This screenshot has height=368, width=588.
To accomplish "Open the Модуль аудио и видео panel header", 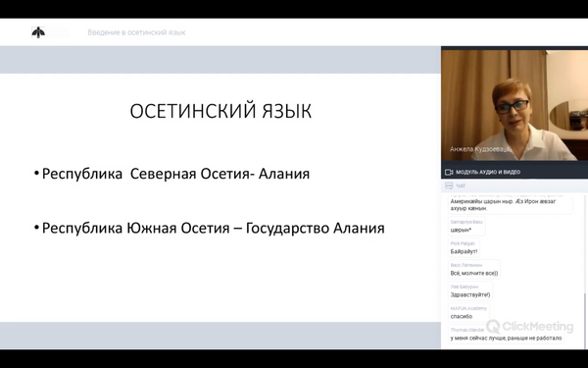I will point(514,172).
